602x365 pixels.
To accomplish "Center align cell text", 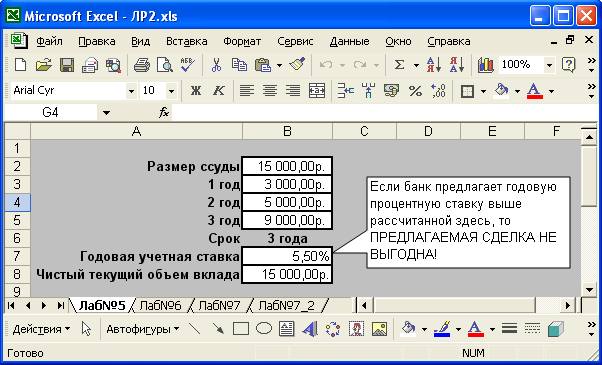I will (x=270, y=91).
